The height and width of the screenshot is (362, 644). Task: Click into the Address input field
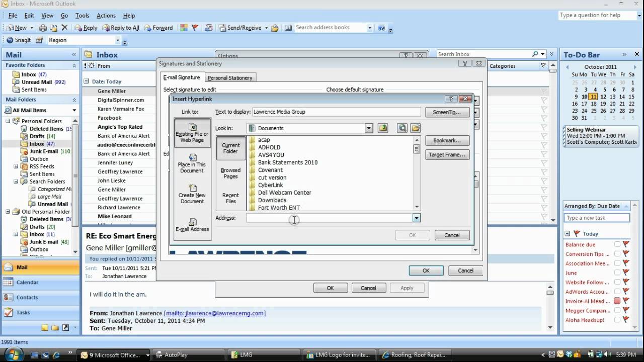tap(330, 218)
